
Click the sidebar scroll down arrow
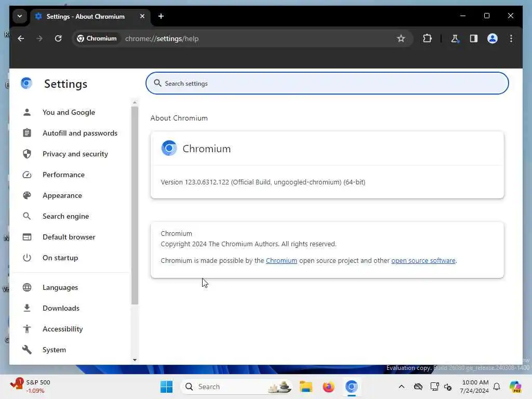[x=135, y=360]
